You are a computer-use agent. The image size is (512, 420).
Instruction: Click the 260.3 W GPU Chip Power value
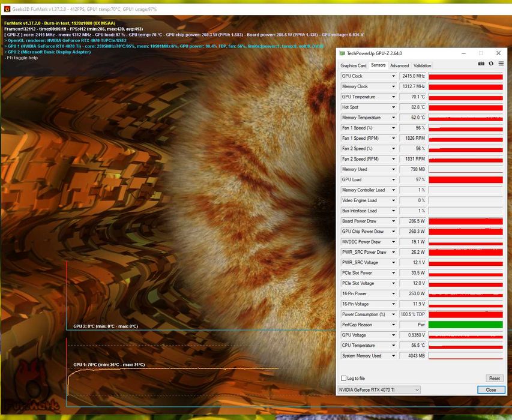413,232
